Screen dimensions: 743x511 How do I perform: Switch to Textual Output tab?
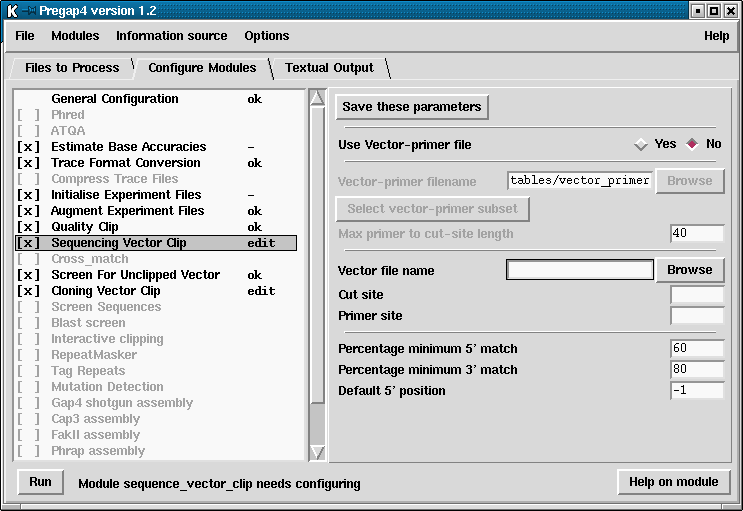click(329, 68)
